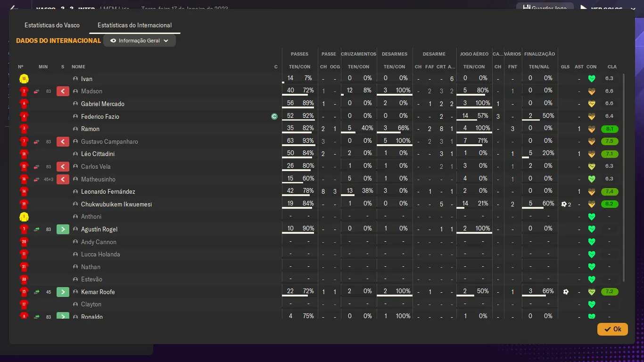Viewport: 644px width, 362px height.
Task: Click Kemar Roofe's substituted-on green arrow icon
Action: click(63, 292)
